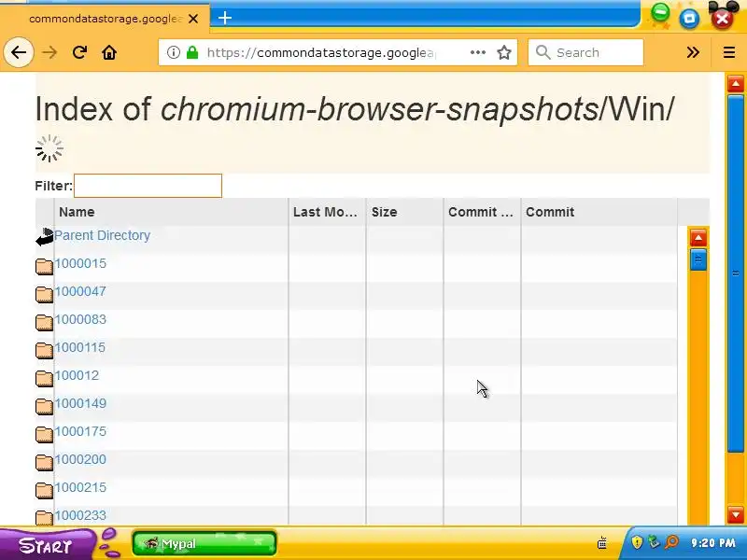747x560 pixels.
Task: Show site information icon in address bar
Action: 174,52
